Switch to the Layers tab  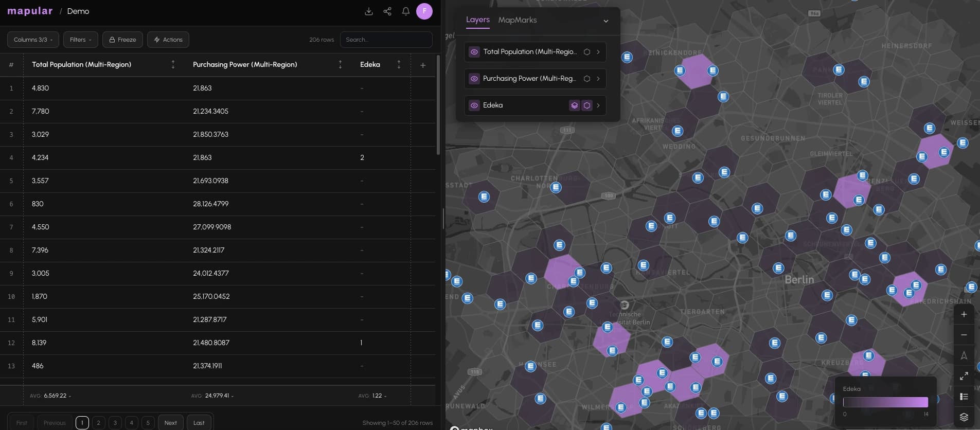[x=478, y=20]
